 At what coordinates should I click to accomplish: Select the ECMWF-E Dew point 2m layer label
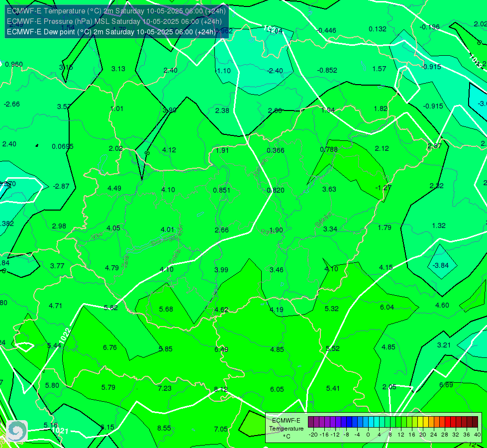tap(111, 32)
